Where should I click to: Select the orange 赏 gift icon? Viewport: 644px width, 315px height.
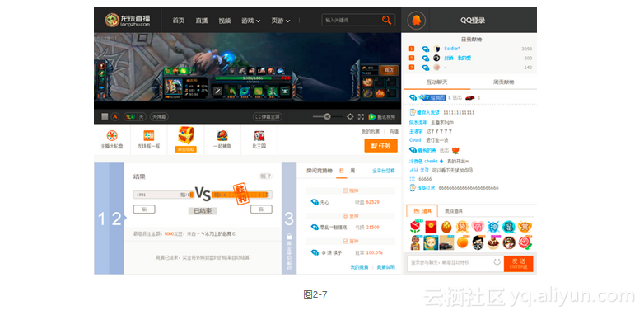525,227
